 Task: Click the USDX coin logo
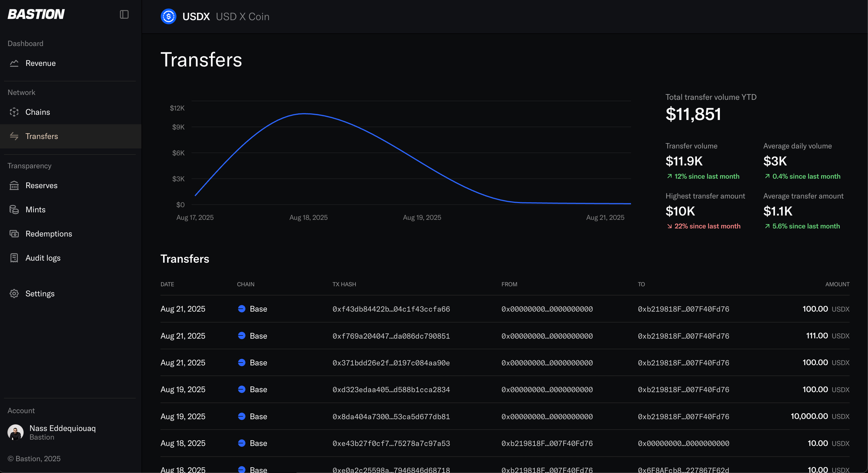click(x=169, y=16)
